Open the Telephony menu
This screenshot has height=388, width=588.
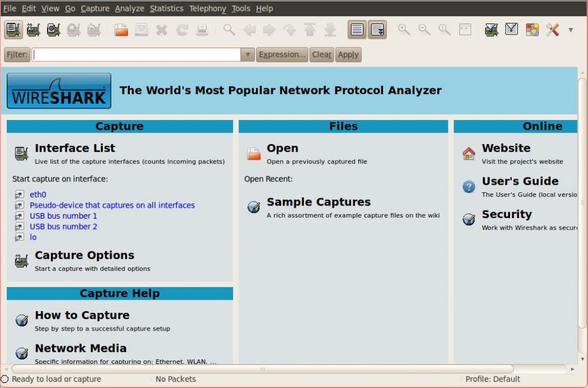207,8
